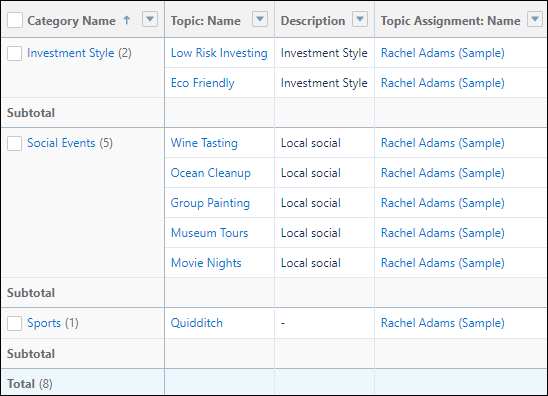Click the Subtotal label under Social Events
This screenshot has height=396, width=548.
pyautogui.click(x=31, y=293)
